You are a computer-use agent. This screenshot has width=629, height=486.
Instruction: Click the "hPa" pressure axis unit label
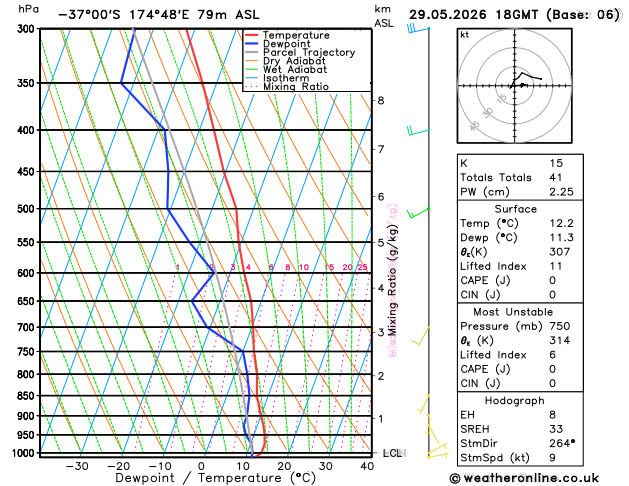(x=28, y=9)
